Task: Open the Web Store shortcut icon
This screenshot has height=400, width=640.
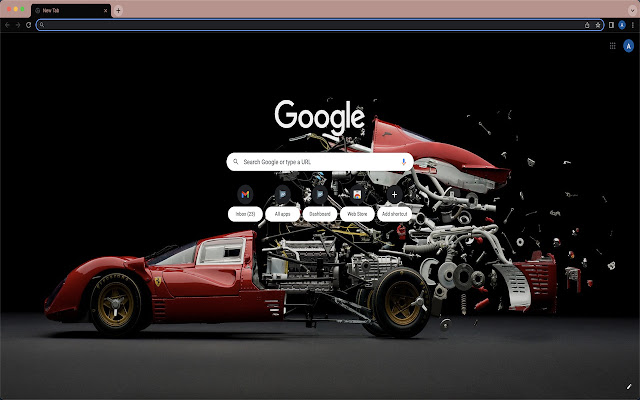Action: (x=357, y=194)
